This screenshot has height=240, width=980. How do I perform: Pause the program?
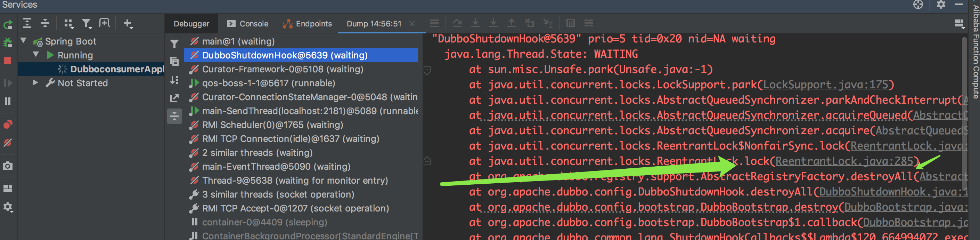pos(8,101)
